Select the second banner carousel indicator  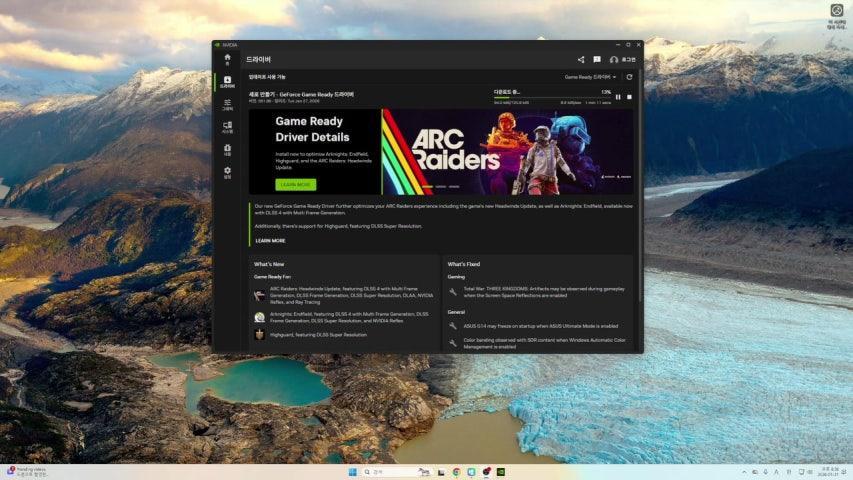tap(441, 187)
